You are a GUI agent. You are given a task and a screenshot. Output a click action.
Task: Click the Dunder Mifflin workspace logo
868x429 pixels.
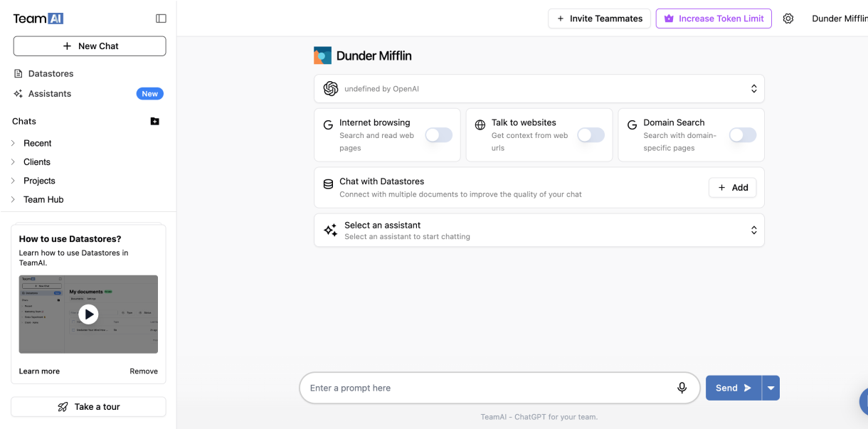click(x=322, y=54)
